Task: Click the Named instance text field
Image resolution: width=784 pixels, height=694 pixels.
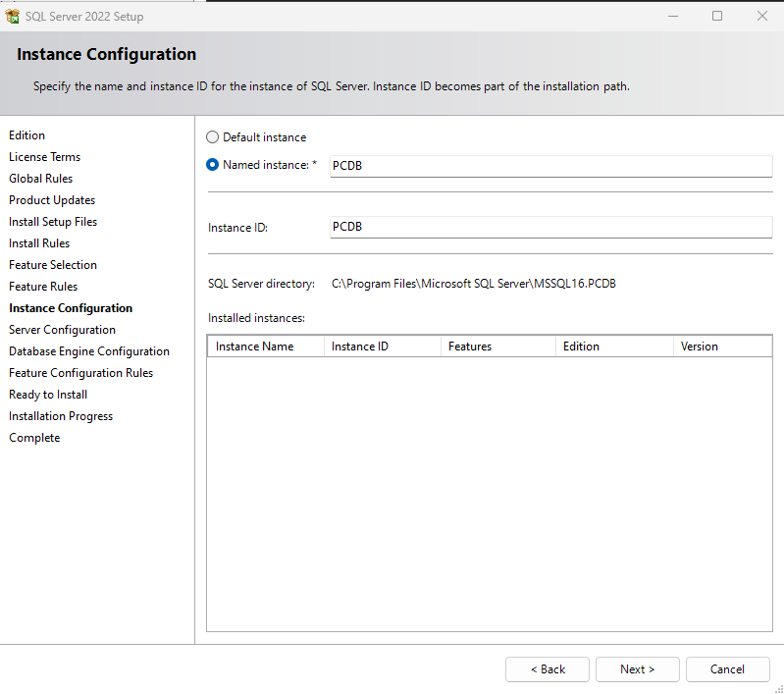Action: point(551,166)
